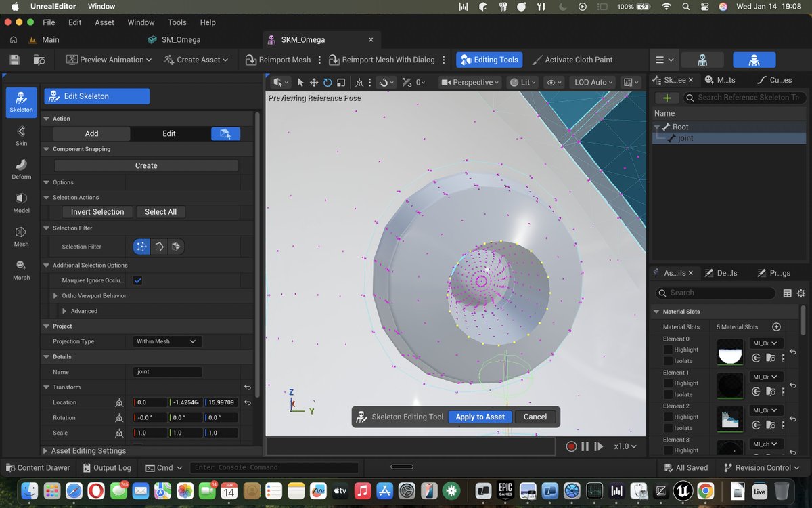Open the Skeleton editing mode
Viewport: 812px width, 508px height.
(x=21, y=102)
